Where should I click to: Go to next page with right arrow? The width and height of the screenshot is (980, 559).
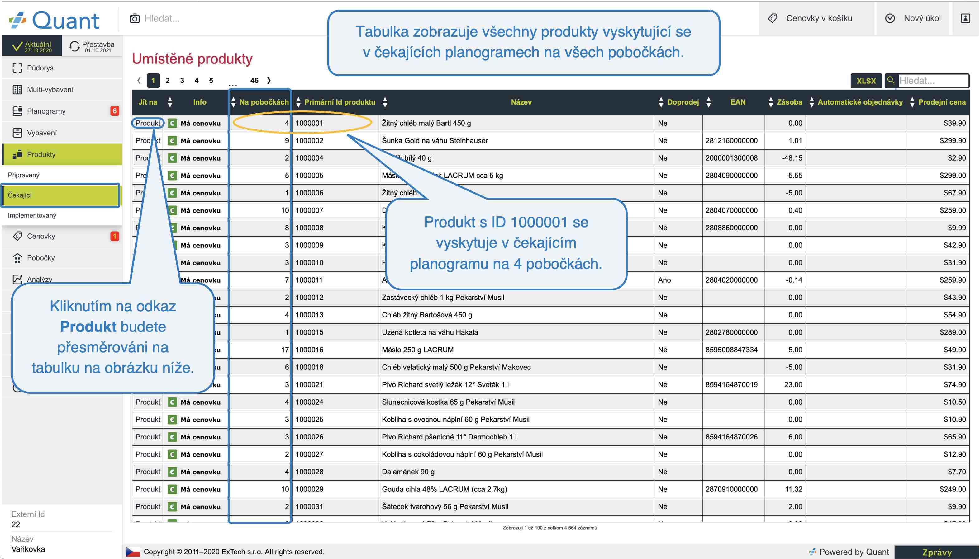(269, 80)
